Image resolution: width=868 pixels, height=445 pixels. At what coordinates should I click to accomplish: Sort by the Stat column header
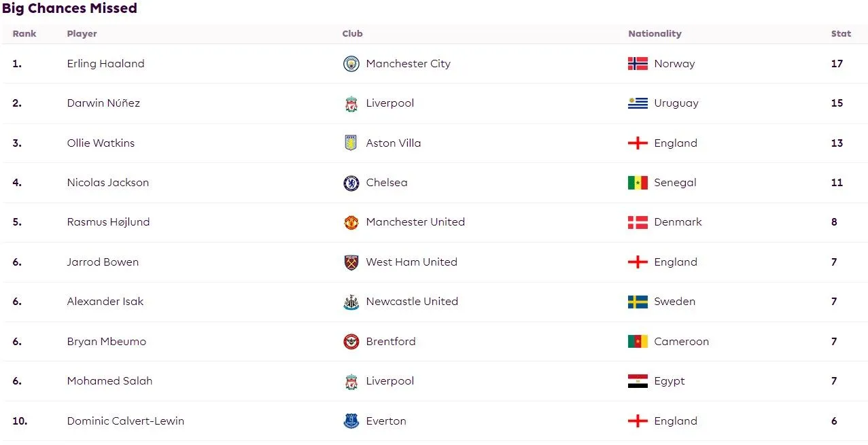coord(841,34)
